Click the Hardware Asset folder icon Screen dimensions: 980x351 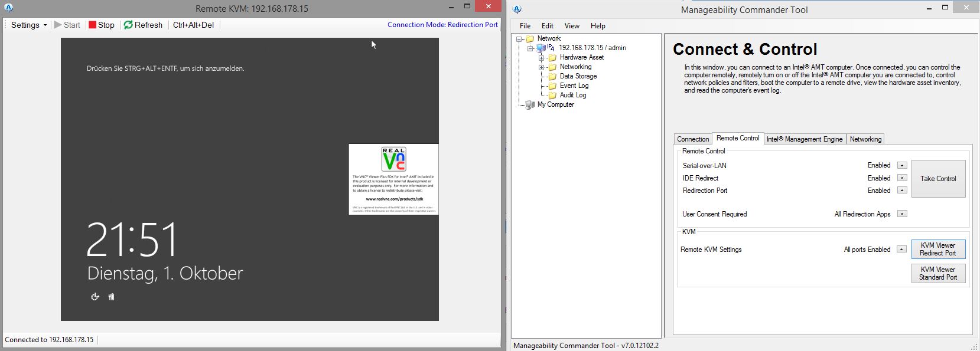tap(552, 58)
